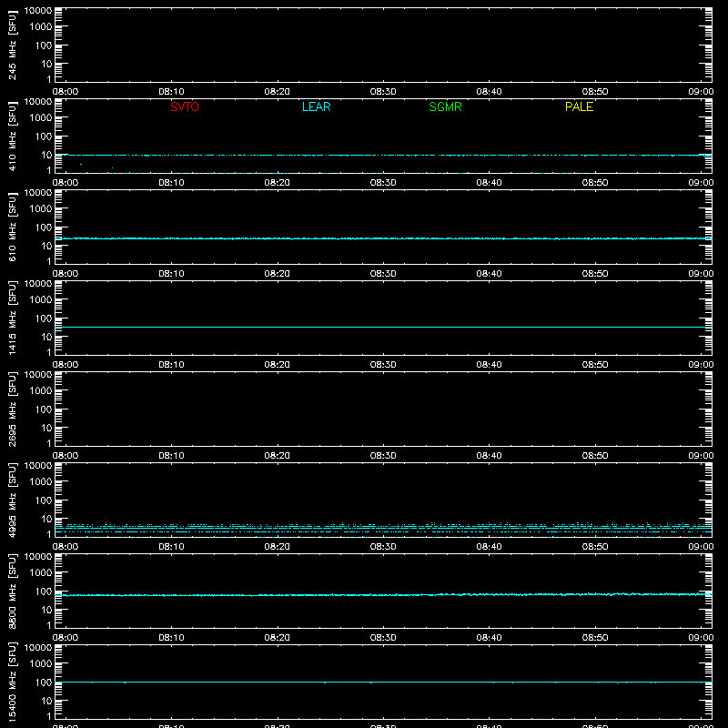Click 08:30 label under the 1415 MHz panel
This screenshot has width=728, height=728.
[383, 365]
